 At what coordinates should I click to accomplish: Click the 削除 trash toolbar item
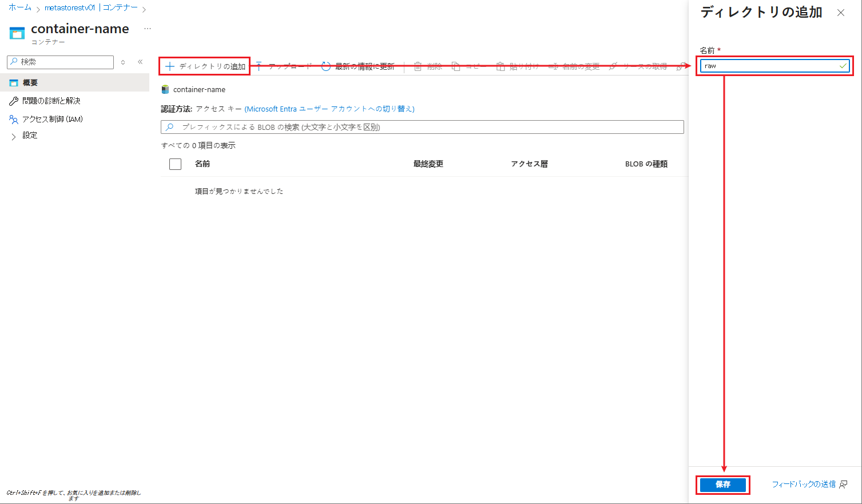[x=428, y=66]
